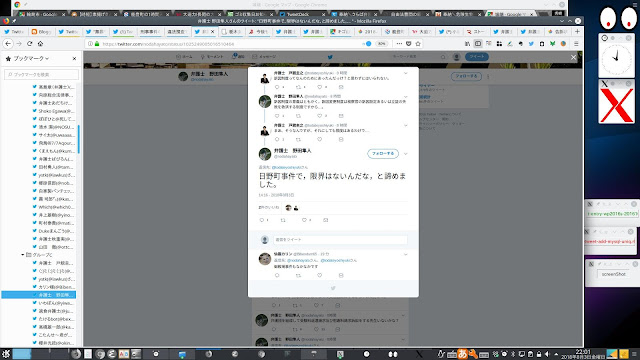Open the page actions three-dots menu
Viewport: 640px width, 360px height.
pos(399,44)
